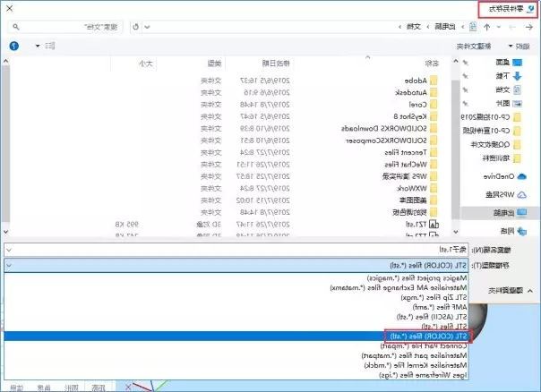Click the file name field containing 兔子1.stl
This screenshot has height=392, width=541.
236,250
